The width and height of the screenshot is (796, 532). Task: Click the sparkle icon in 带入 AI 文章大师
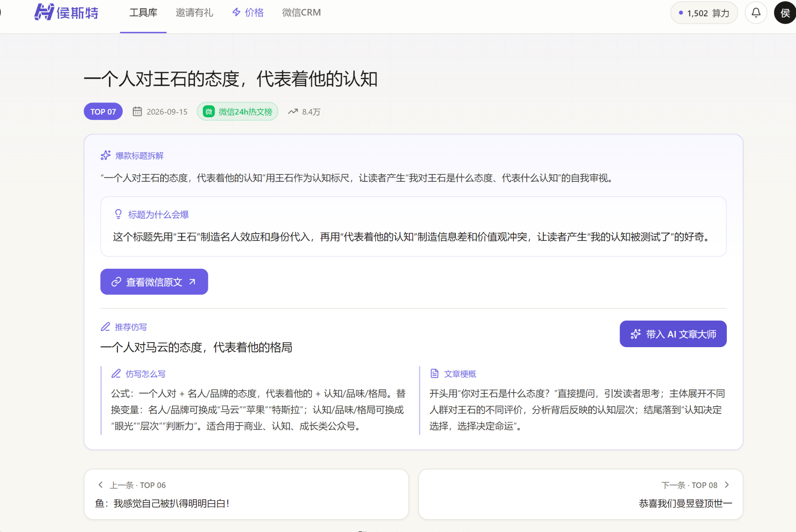[636, 334]
